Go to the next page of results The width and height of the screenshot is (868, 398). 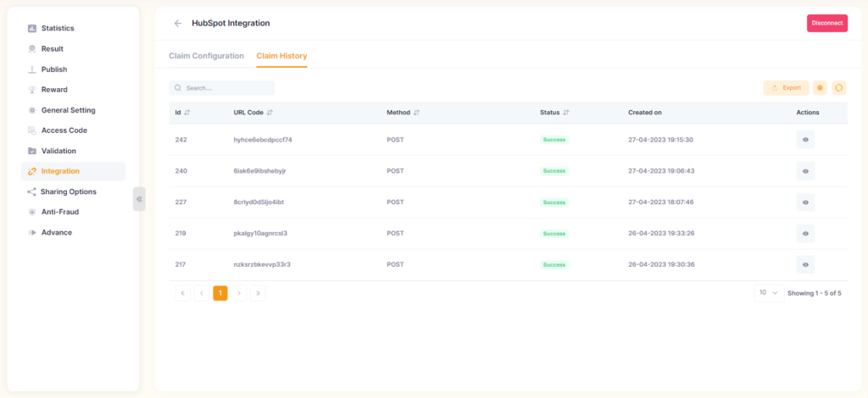tap(239, 293)
